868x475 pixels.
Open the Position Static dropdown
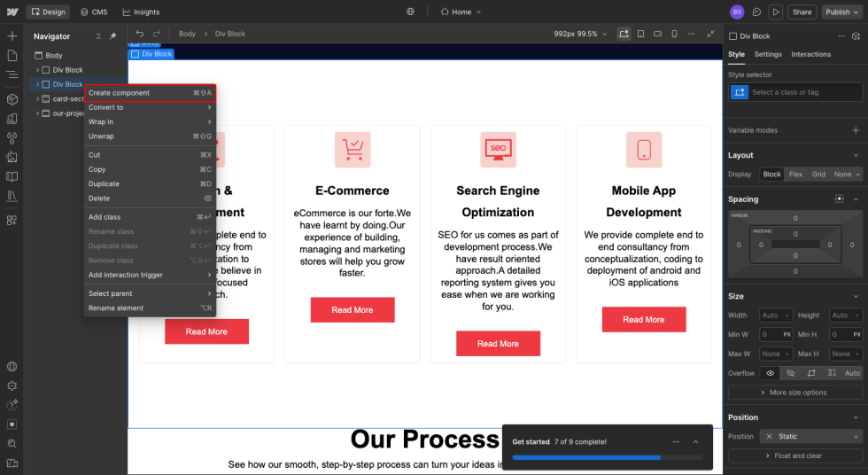(811, 436)
